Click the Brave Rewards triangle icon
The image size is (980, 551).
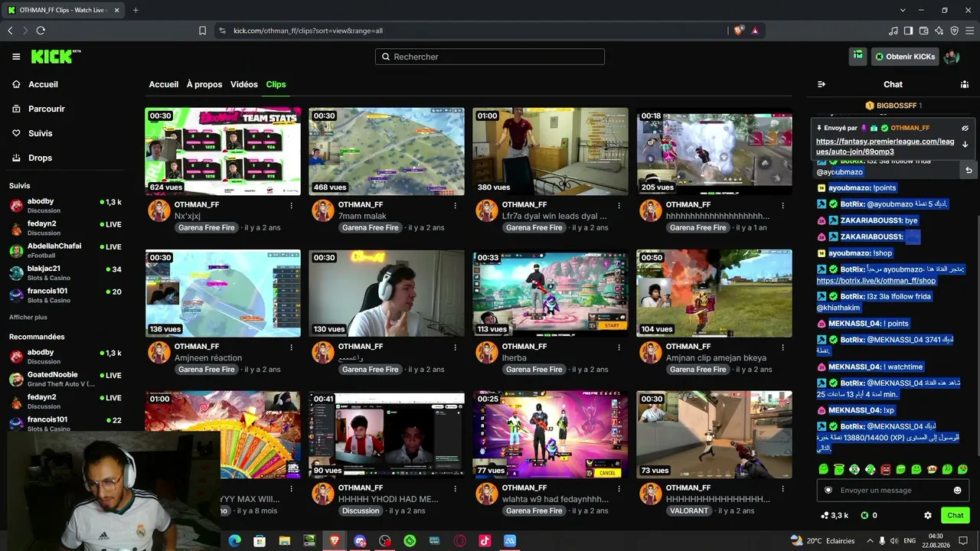(755, 31)
